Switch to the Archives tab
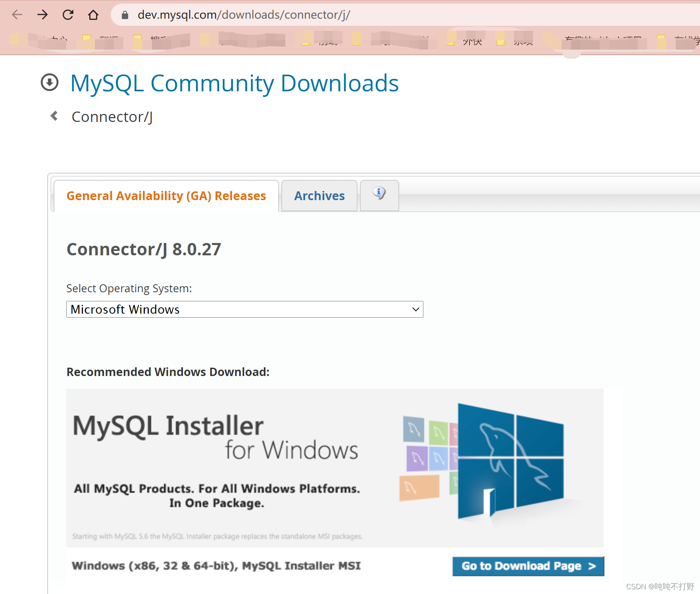 tap(319, 196)
